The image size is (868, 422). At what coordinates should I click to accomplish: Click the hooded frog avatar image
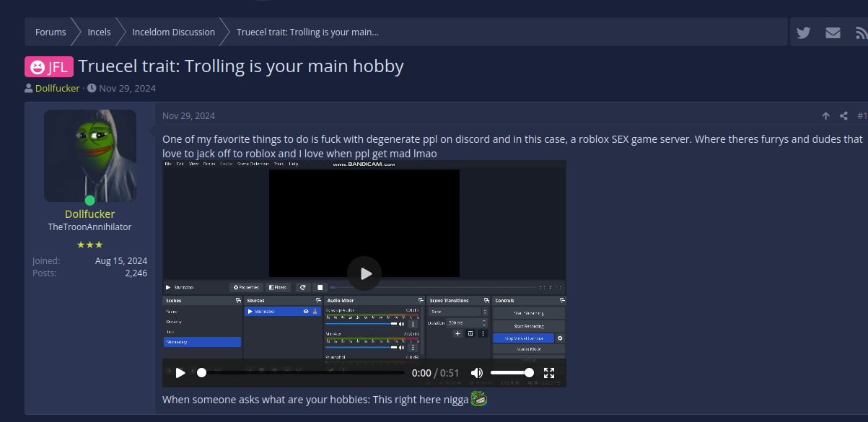[90, 156]
